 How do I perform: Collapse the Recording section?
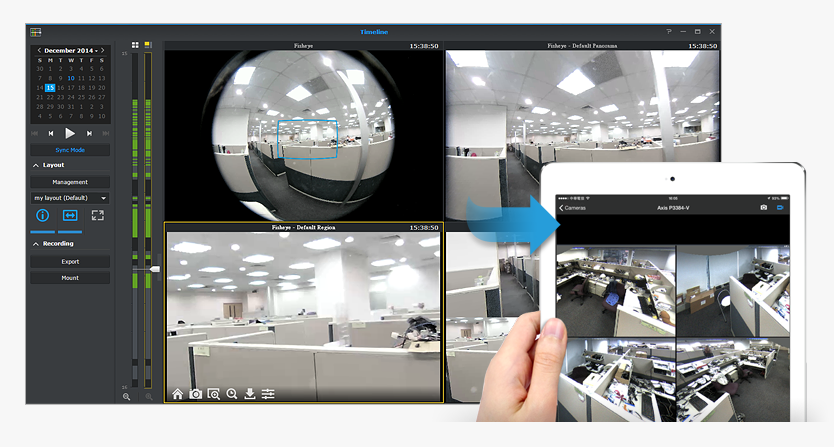[36, 244]
